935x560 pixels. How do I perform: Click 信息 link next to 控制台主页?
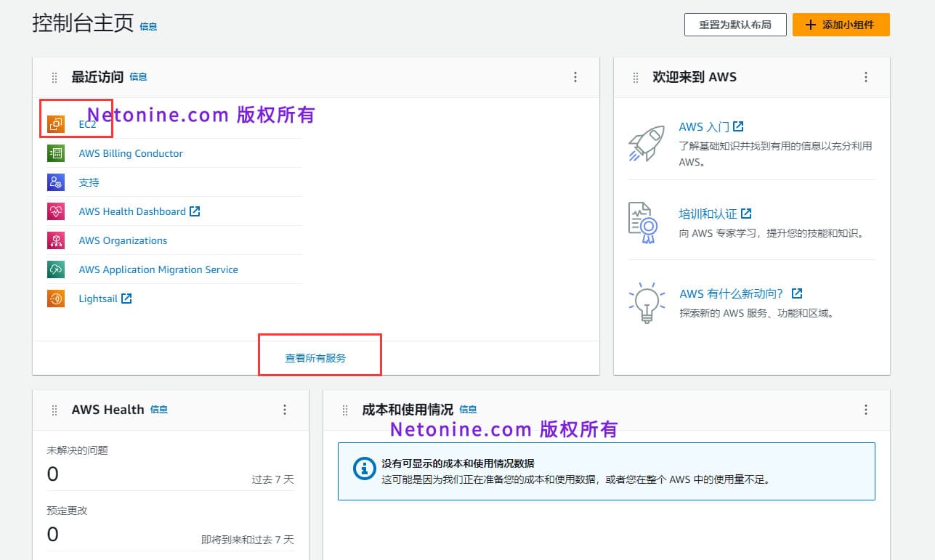(148, 27)
